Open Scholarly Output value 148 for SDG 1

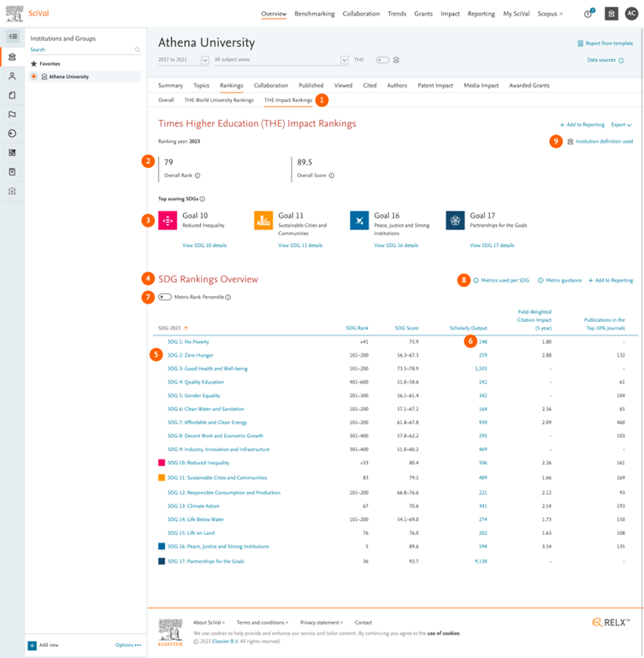(x=483, y=342)
